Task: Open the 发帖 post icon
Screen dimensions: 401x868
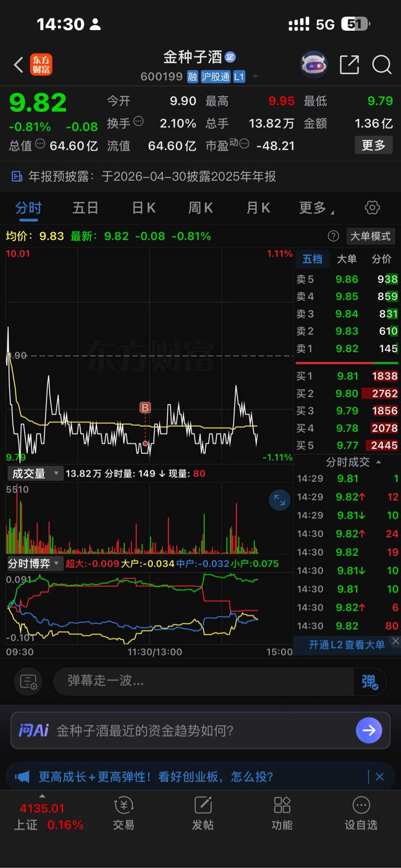Action: pos(203,813)
